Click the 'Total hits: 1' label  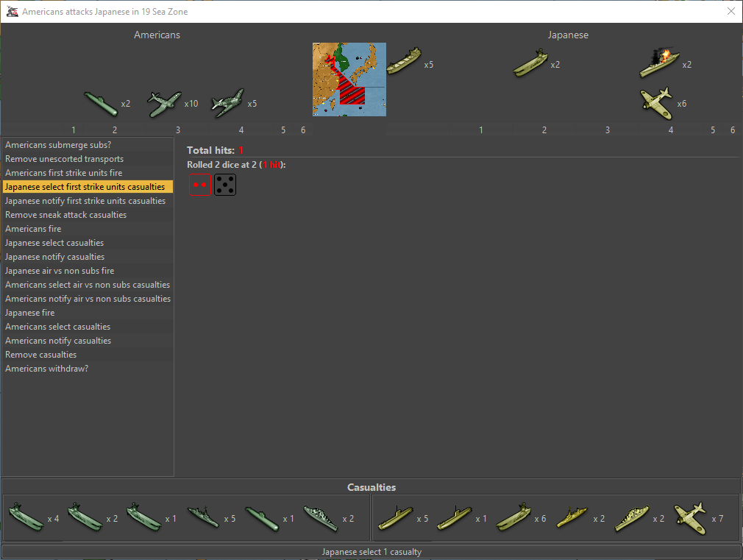click(215, 150)
